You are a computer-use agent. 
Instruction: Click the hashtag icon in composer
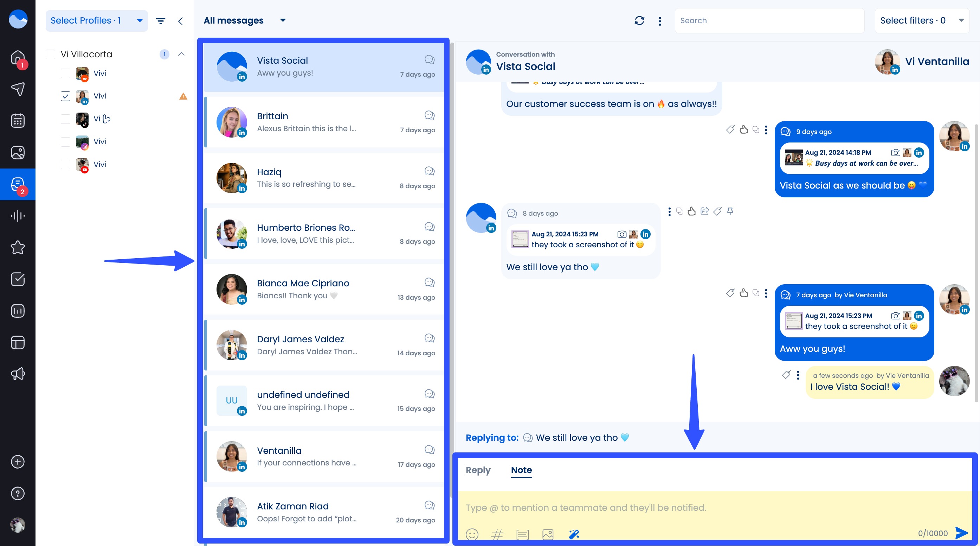pyautogui.click(x=497, y=534)
